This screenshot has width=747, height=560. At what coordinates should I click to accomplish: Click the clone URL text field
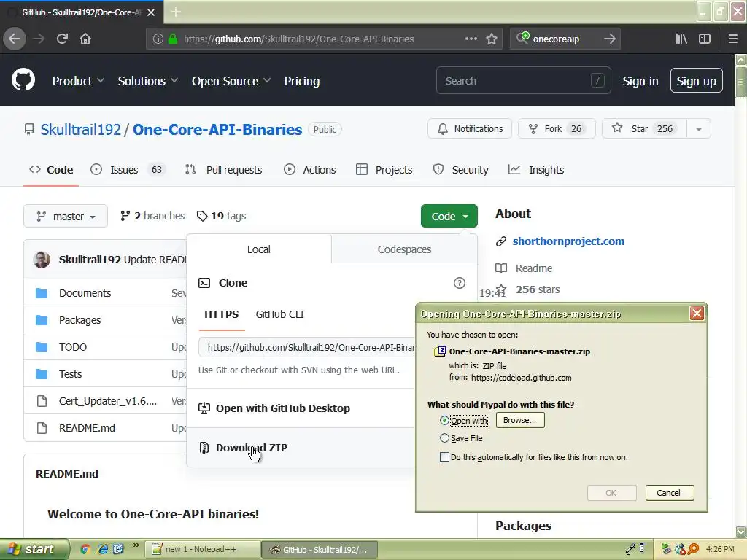[x=307, y=348]
